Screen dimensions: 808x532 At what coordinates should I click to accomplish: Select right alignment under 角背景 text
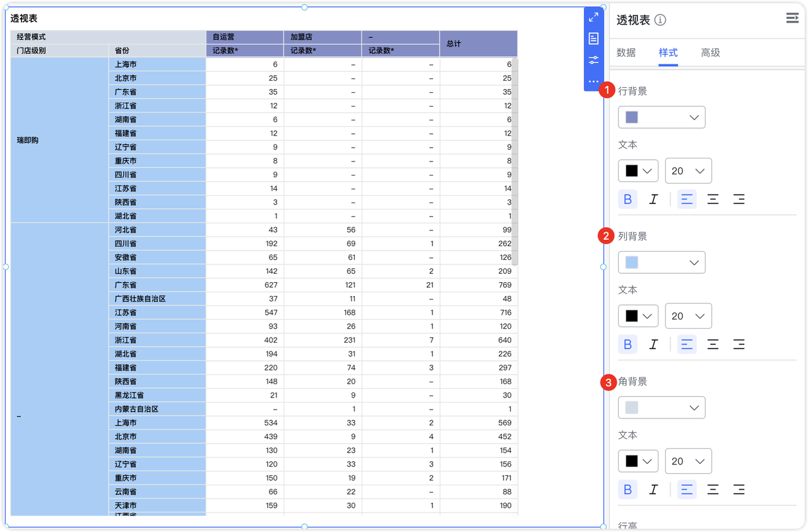739,489
